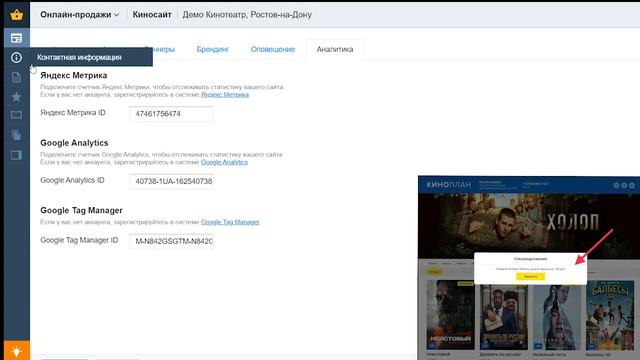Follow the Google Analytics registration link
The height and width of the screenshot is (360, 640).
coord(224,162)
